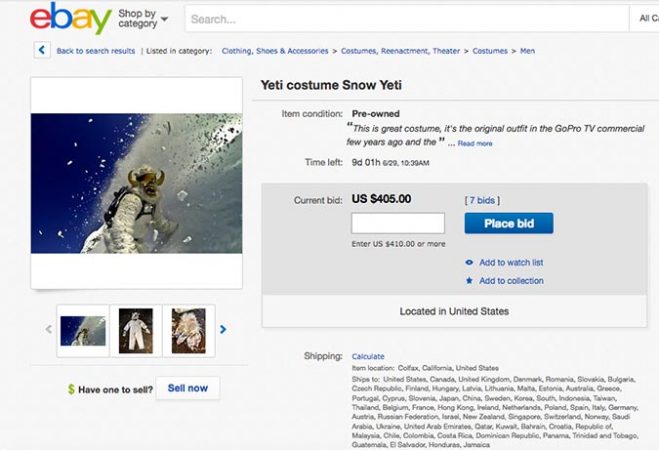Screen dimensions: 659x450
Task: Click the blue back arrow icon
Action: (x=42, y=50)
